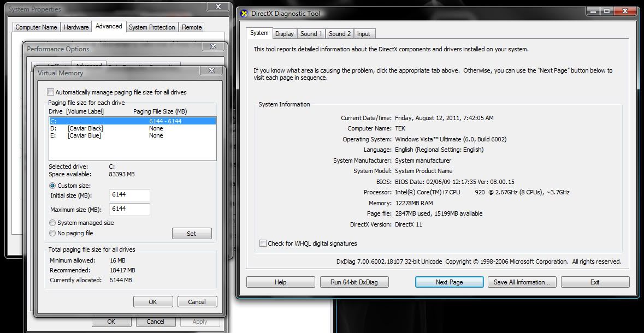Close the Virtual Memory dialog with X
The height and width of the screenshot is (333, 644).
tap(211, 70)
